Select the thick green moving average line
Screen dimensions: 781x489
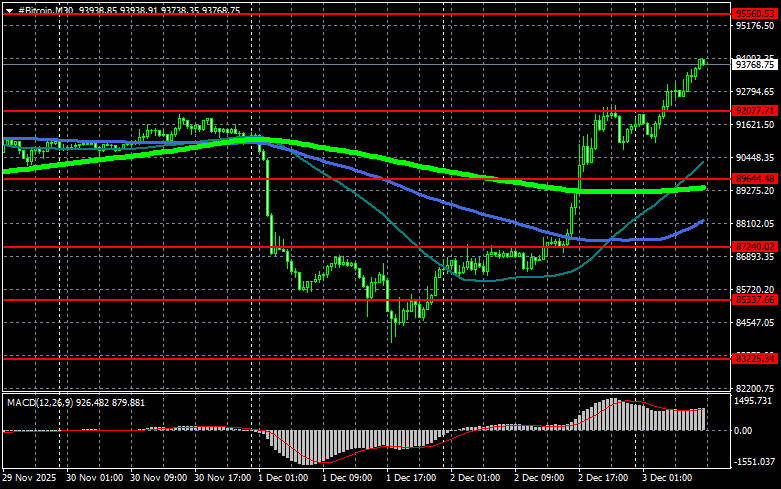pos(400,163)
